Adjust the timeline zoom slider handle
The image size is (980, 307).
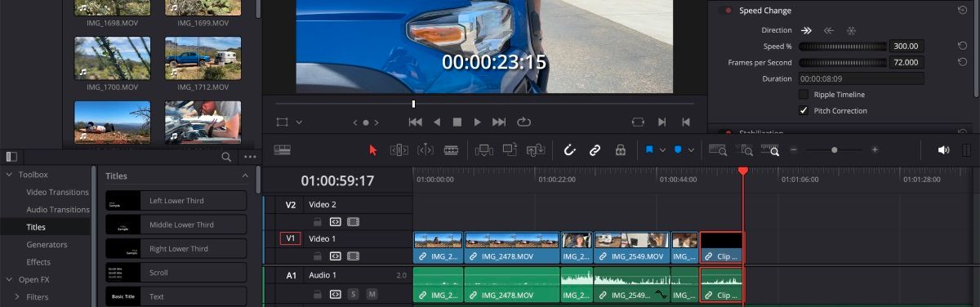[834, 150]
